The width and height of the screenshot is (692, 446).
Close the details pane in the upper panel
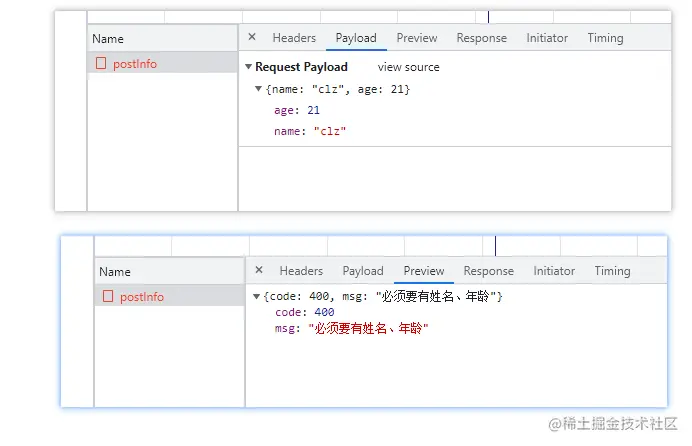[x=252, y=37]
